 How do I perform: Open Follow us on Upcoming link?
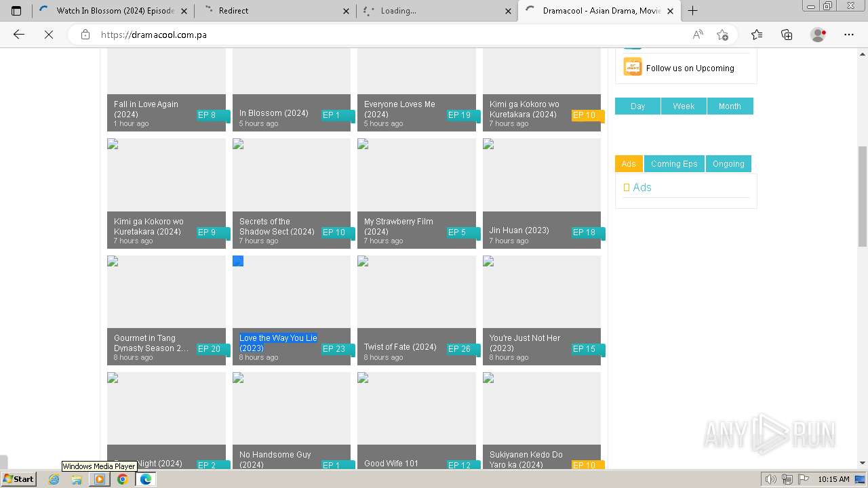[x=690, y=68]
